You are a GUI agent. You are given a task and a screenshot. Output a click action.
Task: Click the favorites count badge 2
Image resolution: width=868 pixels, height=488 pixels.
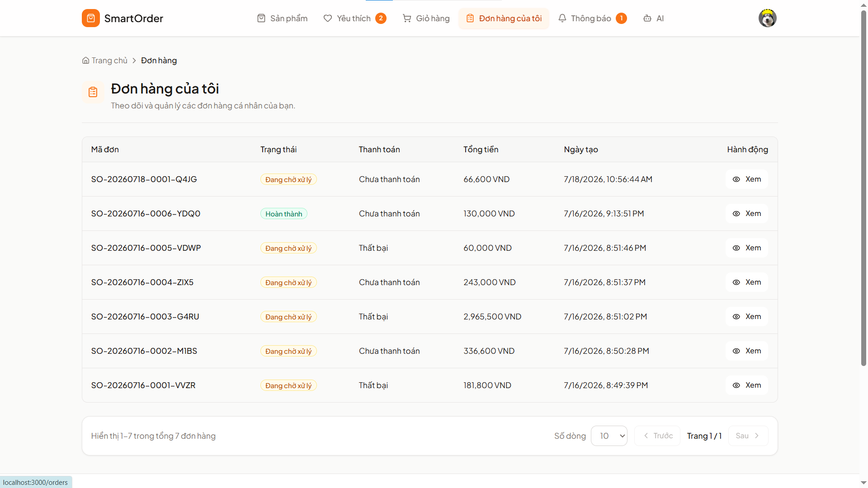(381, 18)
